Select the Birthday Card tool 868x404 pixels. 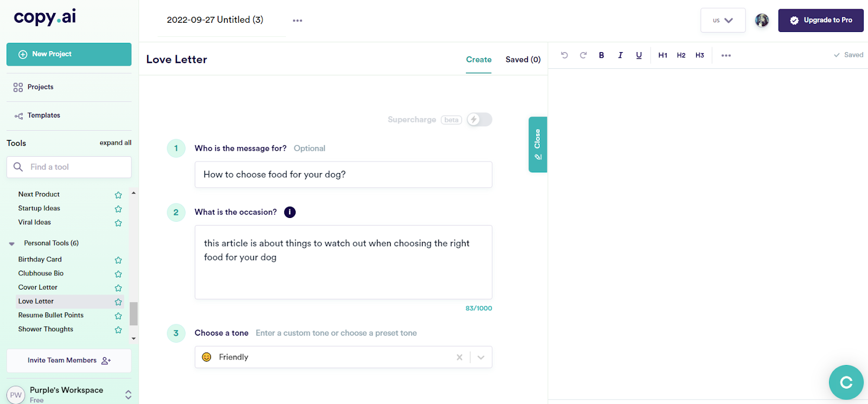click(40, 259)
